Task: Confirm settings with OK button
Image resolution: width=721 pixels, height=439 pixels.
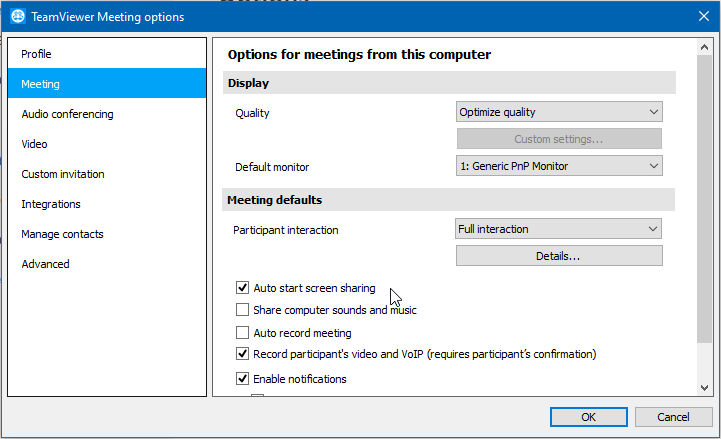Action: click(x=589, y=417)
